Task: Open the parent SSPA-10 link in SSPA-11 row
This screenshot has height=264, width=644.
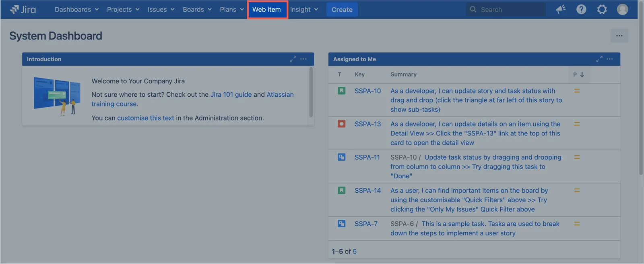Action: click(x=403, y=157)
